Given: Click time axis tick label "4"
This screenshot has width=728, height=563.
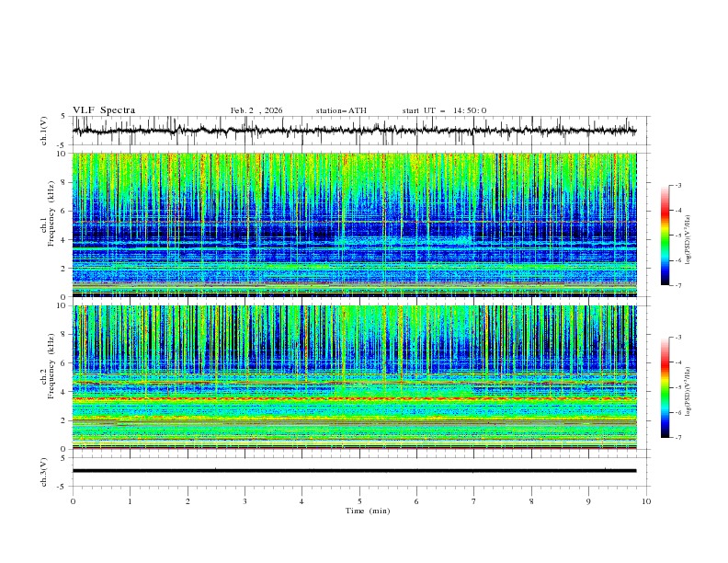Looking at the screenshot, I should [301, 501].
